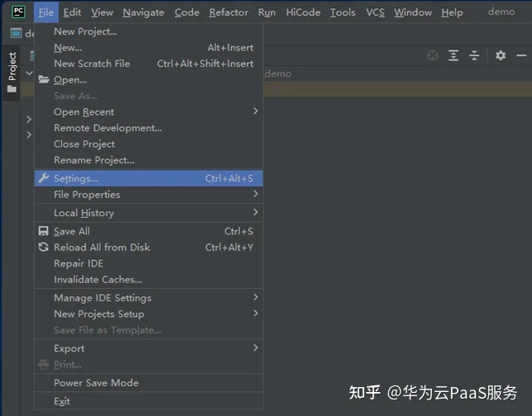Choose Open... from File menu

tap(149, 80)
